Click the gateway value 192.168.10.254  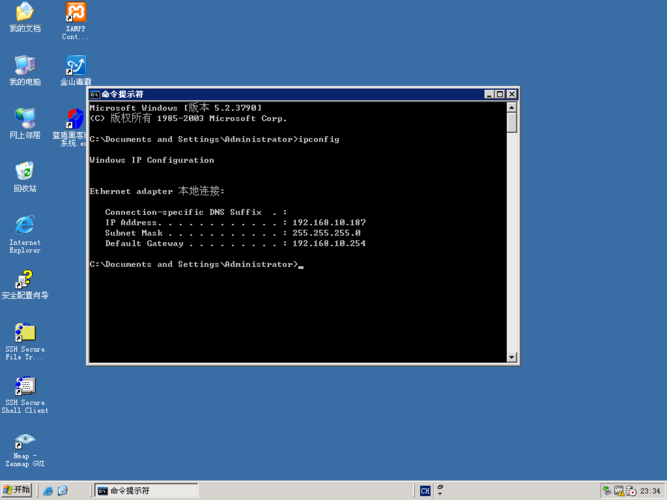(x=329, y=243)
